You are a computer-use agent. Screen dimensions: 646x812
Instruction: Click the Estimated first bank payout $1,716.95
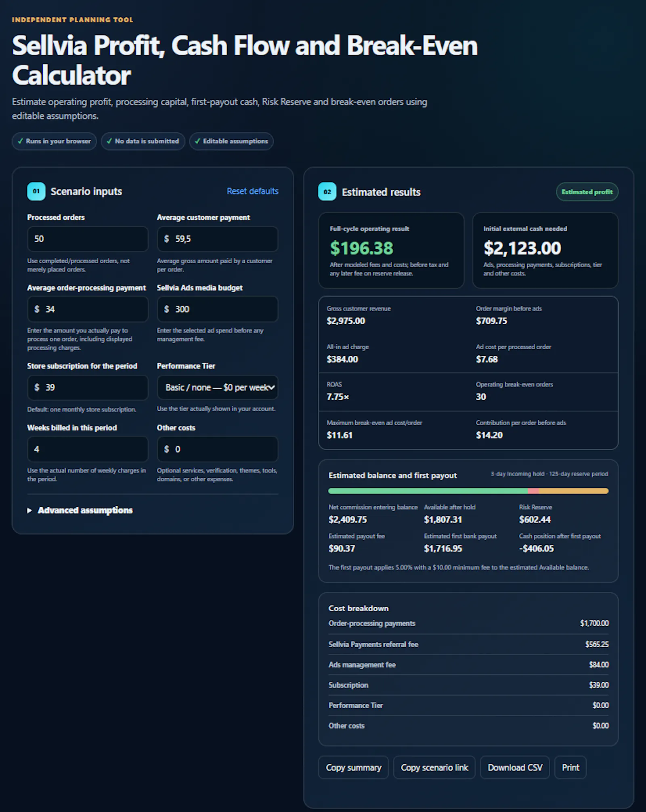pos(443,549)
